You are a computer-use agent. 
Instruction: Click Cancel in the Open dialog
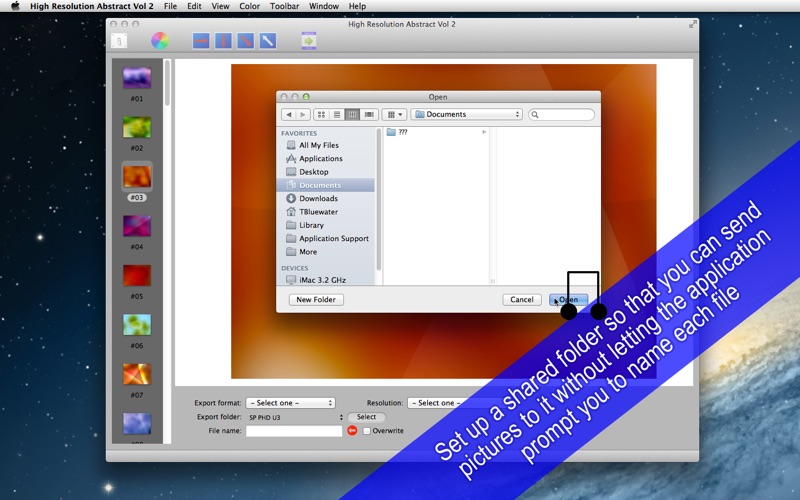pyautogui.click(x=521, y=299)
